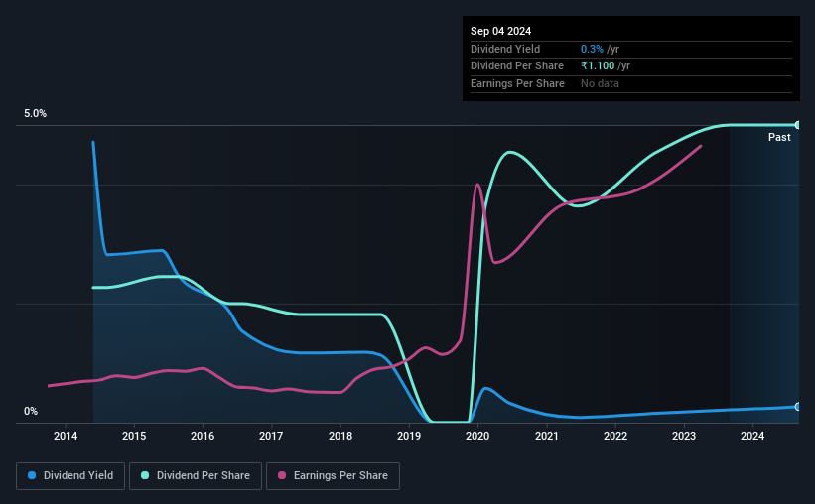Click the blue Dividend Yield legend dot
The width and height of the screenshot is (815, 504).
click(x=32, y=475)
